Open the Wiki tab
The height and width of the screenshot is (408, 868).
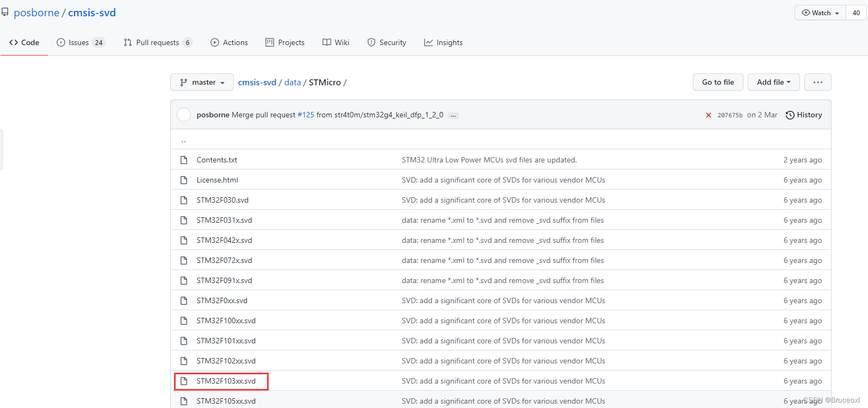pyautogui.click(x=336, y=42)
